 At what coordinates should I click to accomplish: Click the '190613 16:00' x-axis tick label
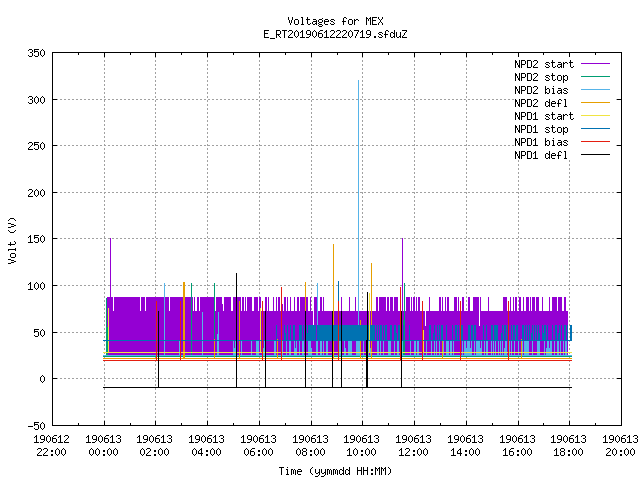pyautogui.click(x=518, y=446)
